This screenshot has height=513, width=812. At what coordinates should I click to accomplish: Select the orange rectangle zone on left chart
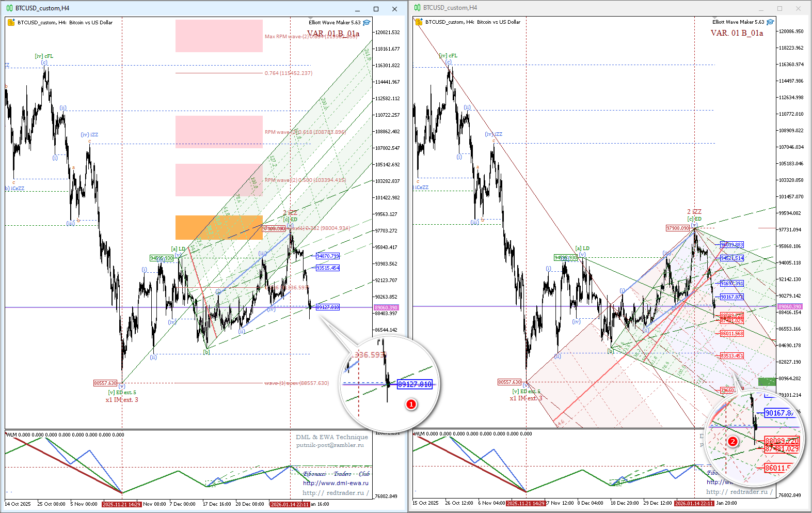click(x=219, y=227)
